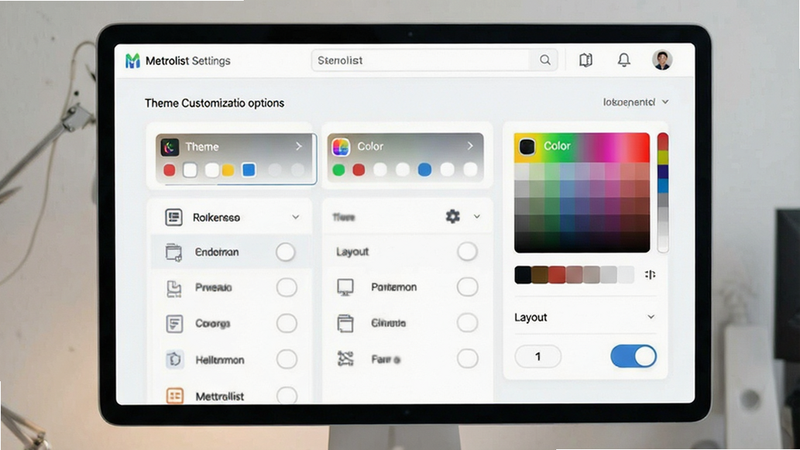This screenshot has height=450, width=800.
Task: Expand the Theme card chevron
Action: point(299,146)
